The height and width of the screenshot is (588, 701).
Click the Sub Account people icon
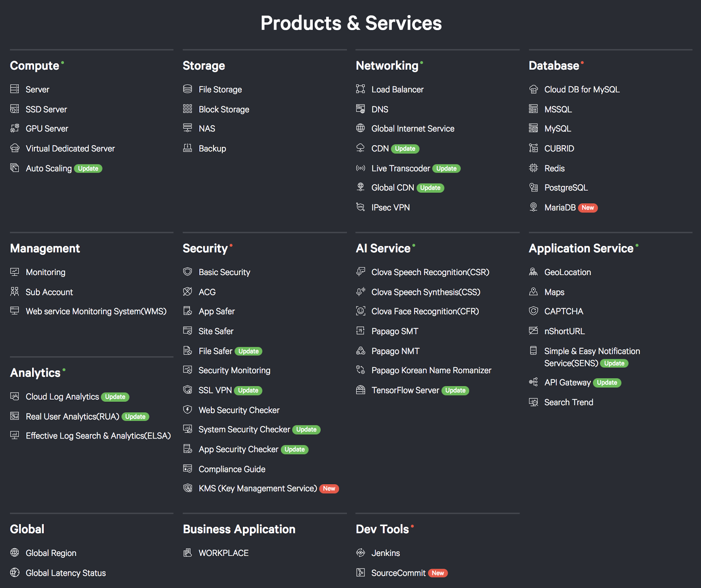pos(15,292)
